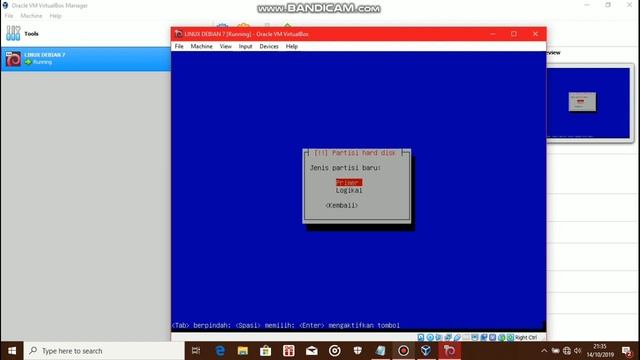Minimize the LINUX DEBIAN 7 VM window
The image size is (640, 360).
493,34
